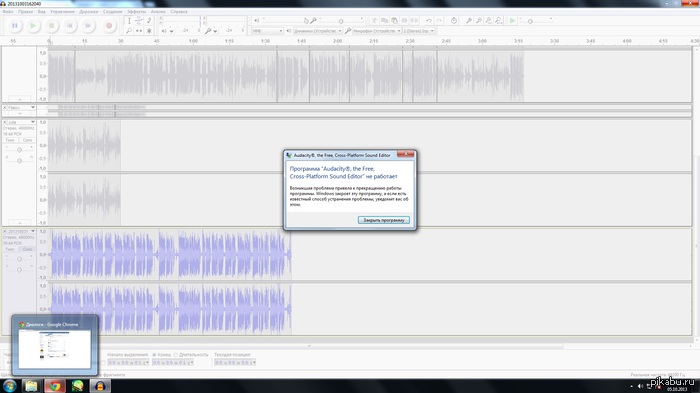Open the output meter dropdown arrow
700x393 pixels.
tap(171, 31)
